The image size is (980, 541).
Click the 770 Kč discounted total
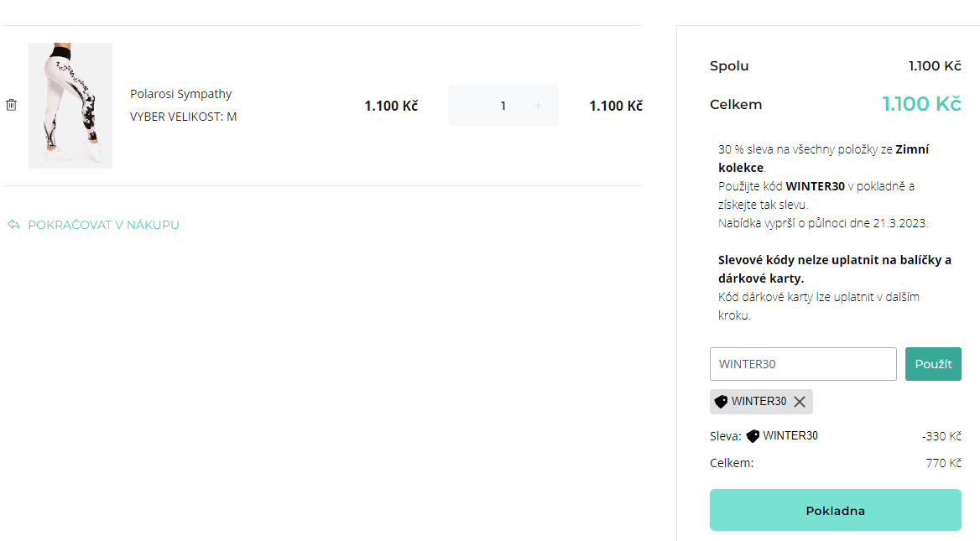(943, 463)
